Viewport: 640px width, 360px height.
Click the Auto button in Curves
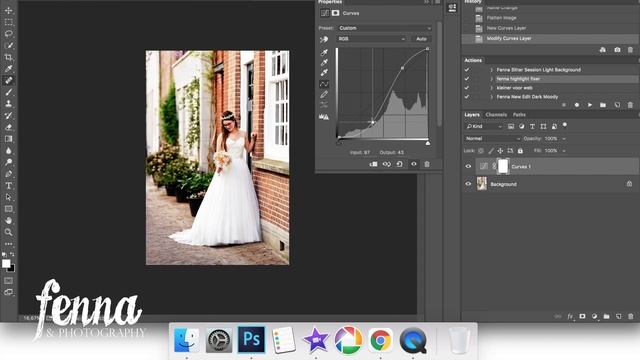pyautogui.click(x=421, y=39)
